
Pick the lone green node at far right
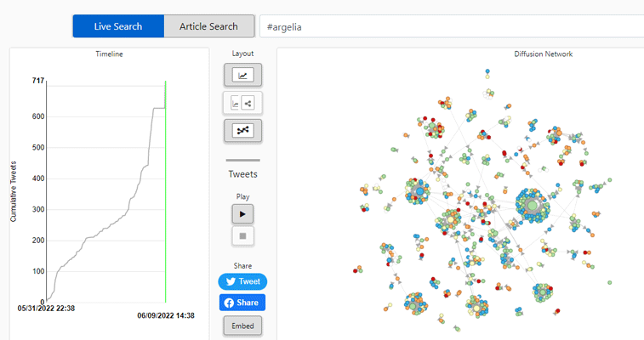click(x=610, y=282)
